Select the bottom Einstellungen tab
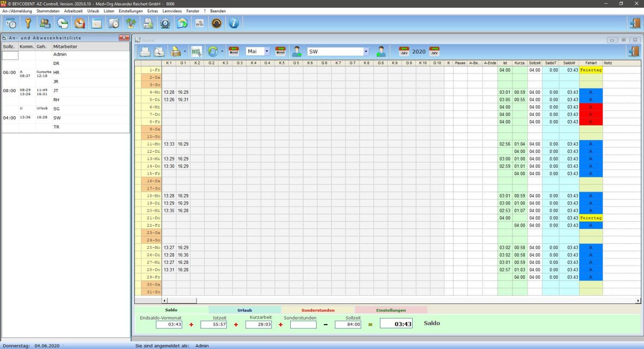644x349 pixels. pos(391,310)
